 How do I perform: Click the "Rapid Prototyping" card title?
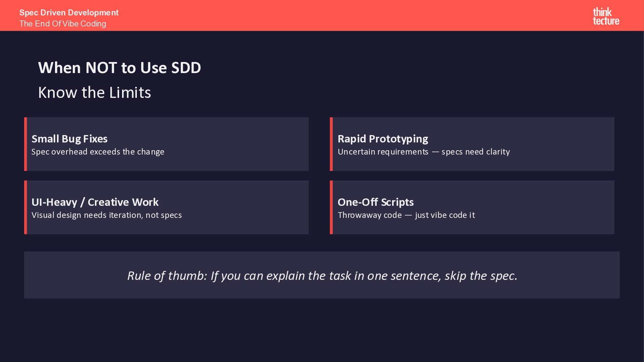[383, 139]
